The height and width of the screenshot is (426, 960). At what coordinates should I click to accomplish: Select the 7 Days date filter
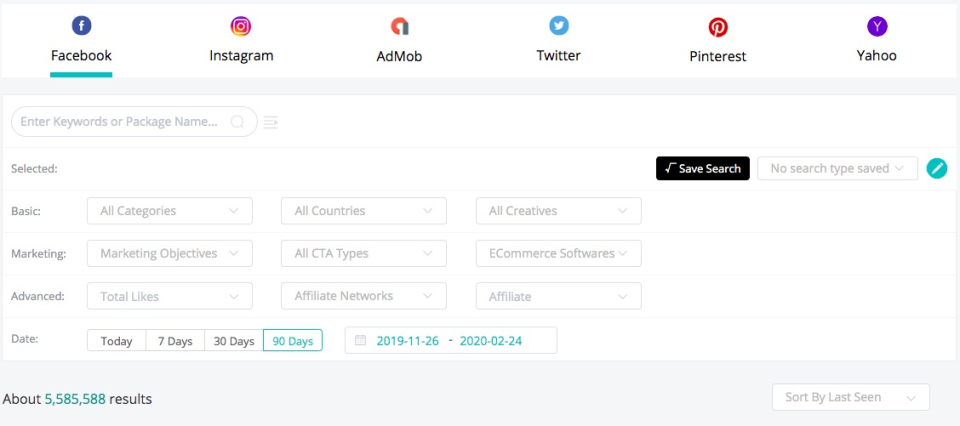tap(175, 341)
